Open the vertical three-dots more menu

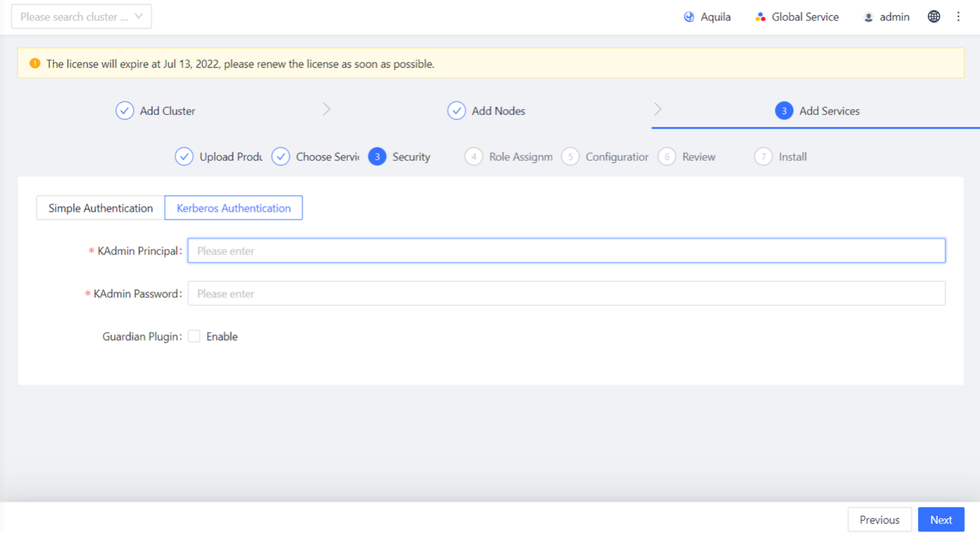(x=958, y=17)
